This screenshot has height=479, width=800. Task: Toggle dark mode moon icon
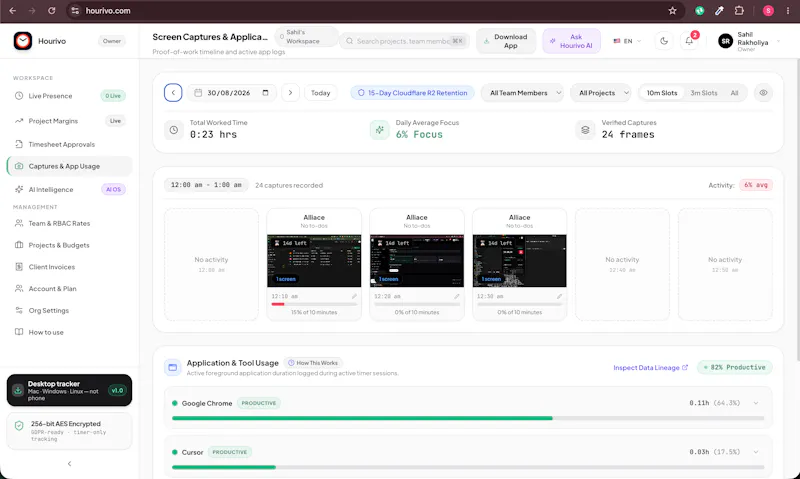coord(664,41)
